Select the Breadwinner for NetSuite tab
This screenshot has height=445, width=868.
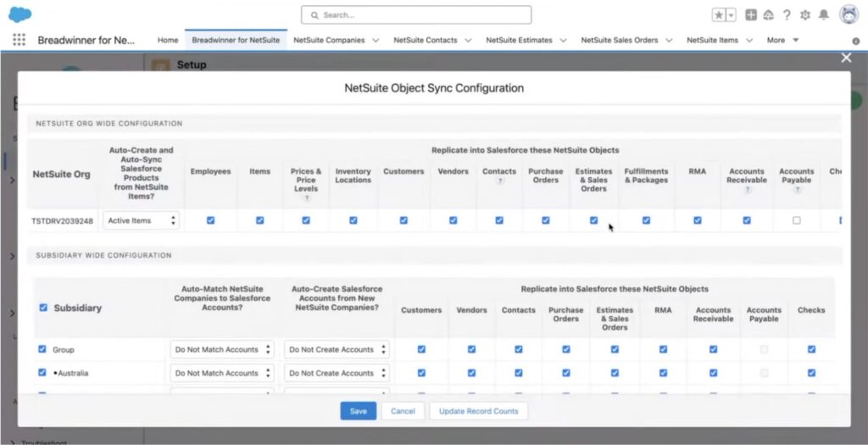pyautogui.click(x=236, y=40)
